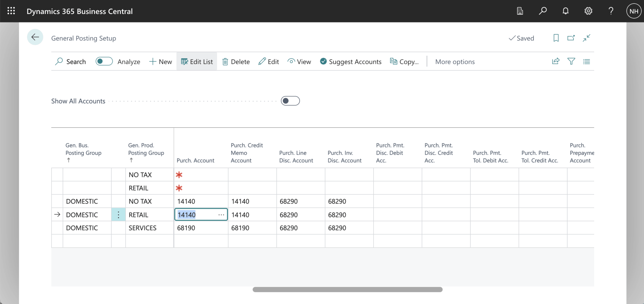The image size is (644, 304).
Task: Open lookup ellipsis in Purch. Account cell
Action: (221, 215)
